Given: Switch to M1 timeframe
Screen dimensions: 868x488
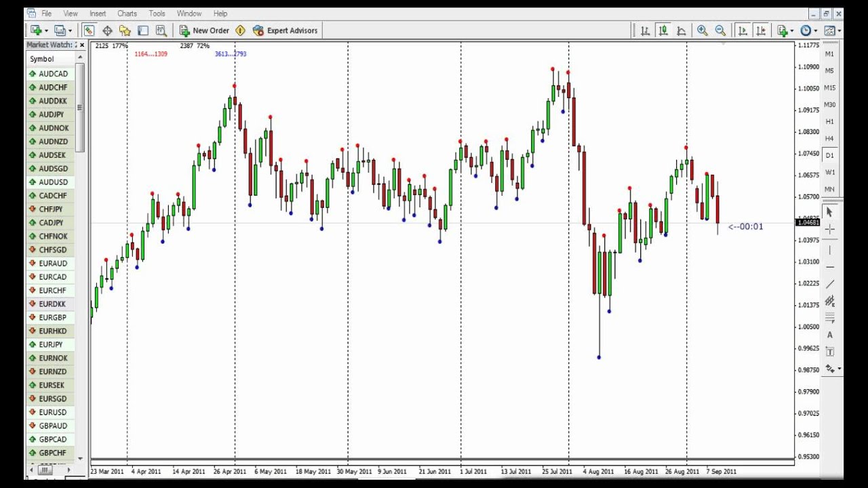Looking at the screenshot, I should (829, 54).
